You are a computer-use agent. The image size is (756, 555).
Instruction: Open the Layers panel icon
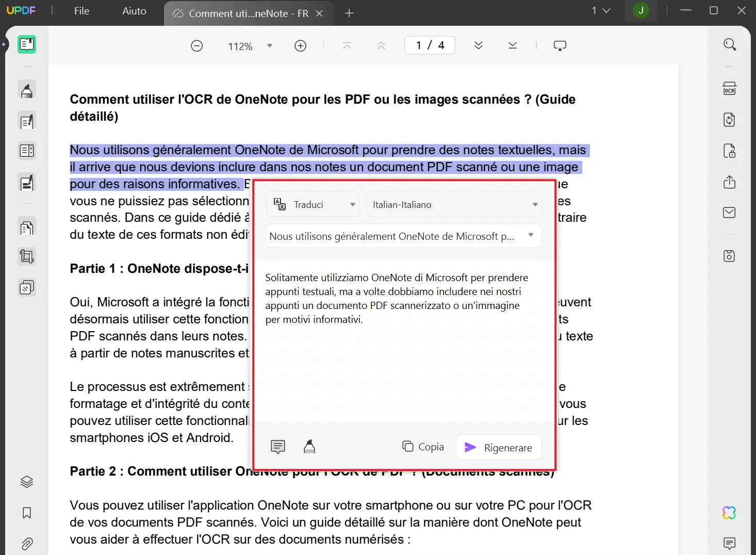(27, 482)
